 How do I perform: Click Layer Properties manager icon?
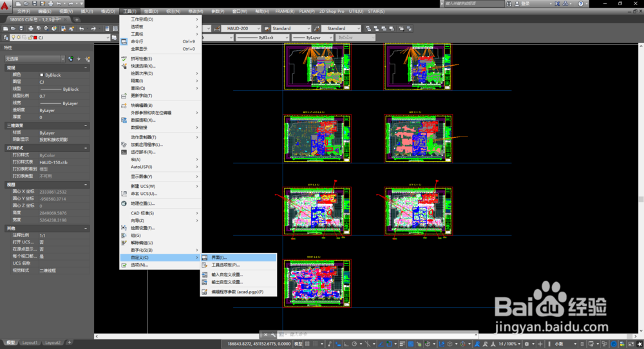(x=6, y=37)
